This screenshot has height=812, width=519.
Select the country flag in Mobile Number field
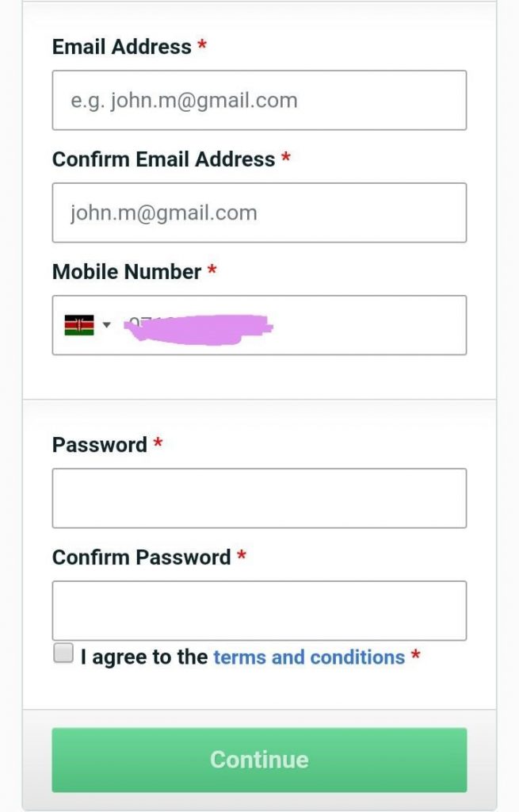[x=78, y=324]
